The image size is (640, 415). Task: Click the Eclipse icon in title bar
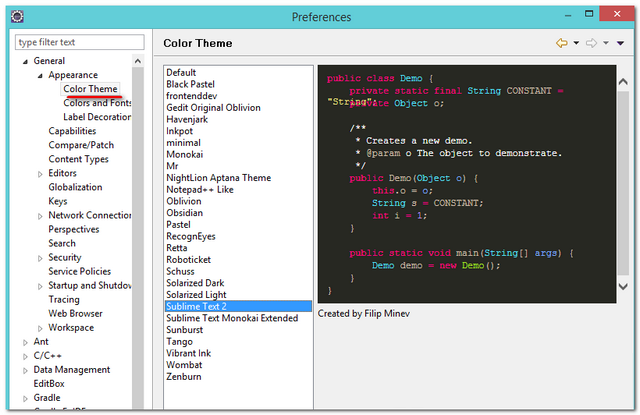[17, 16]
